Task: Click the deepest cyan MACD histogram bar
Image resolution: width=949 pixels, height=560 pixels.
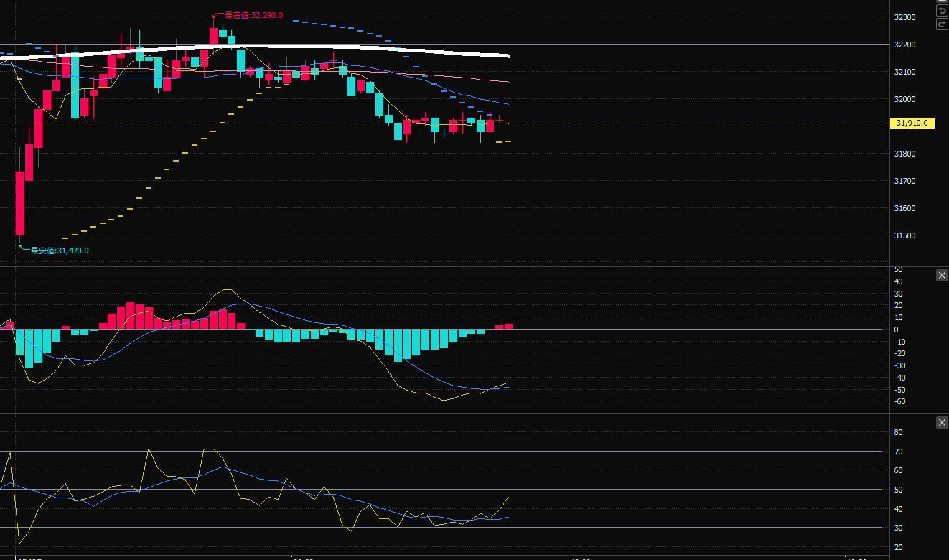Action: coord(29,348)
